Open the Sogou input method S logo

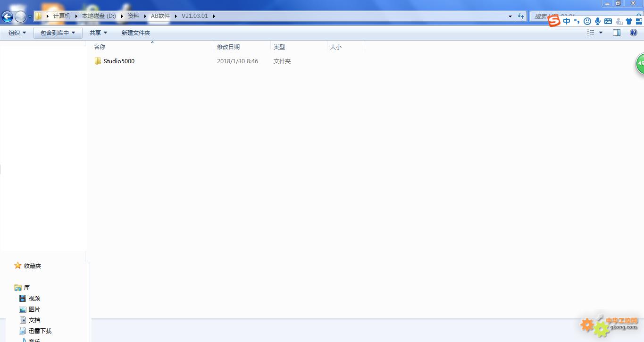(x=554, y=21)
